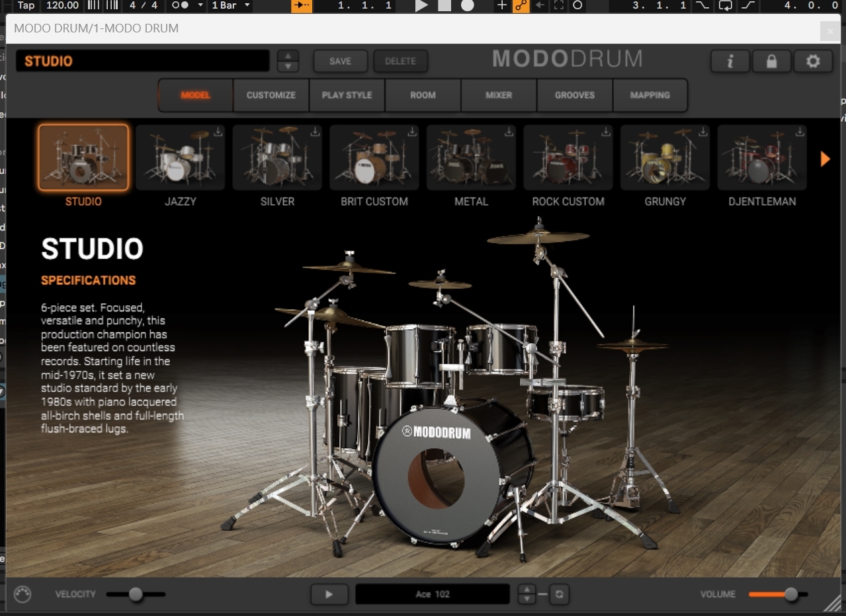Click the SAVE preset button
This screenshot has height=616, width=846.
pyautogui.click(x=341, y=61)
